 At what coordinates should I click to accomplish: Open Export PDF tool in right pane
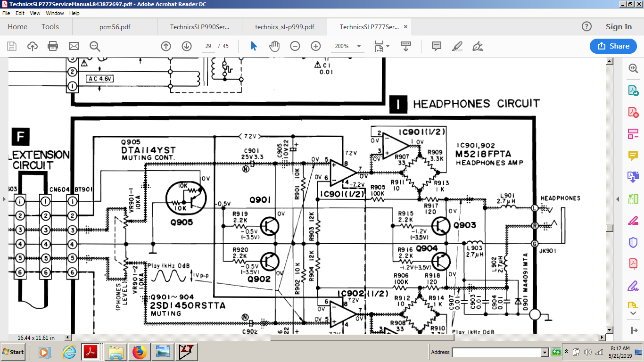point(633,90)
